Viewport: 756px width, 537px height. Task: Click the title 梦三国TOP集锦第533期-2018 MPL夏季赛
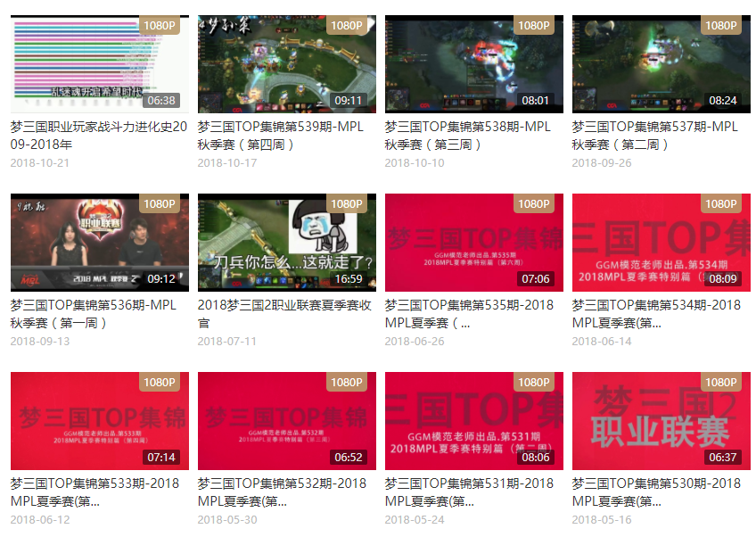pos(95,492)
